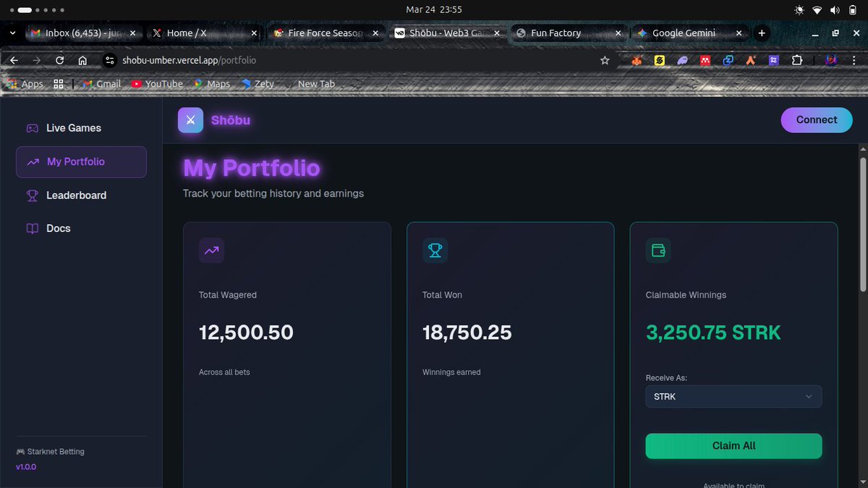Open the Receive As STRK dropdown
The height and width of the screenshot is (488, 868).
(x=733, y=396)
